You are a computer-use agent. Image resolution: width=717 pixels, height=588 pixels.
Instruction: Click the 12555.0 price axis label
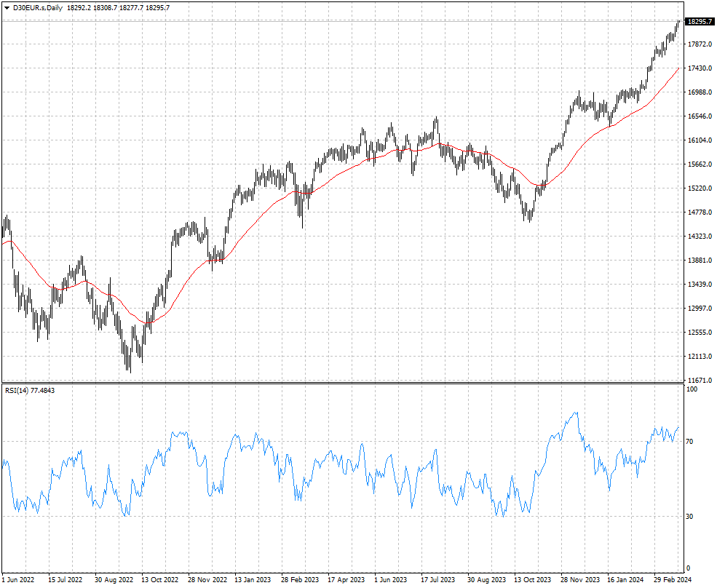pyautogui.click(x=700, y=333)
